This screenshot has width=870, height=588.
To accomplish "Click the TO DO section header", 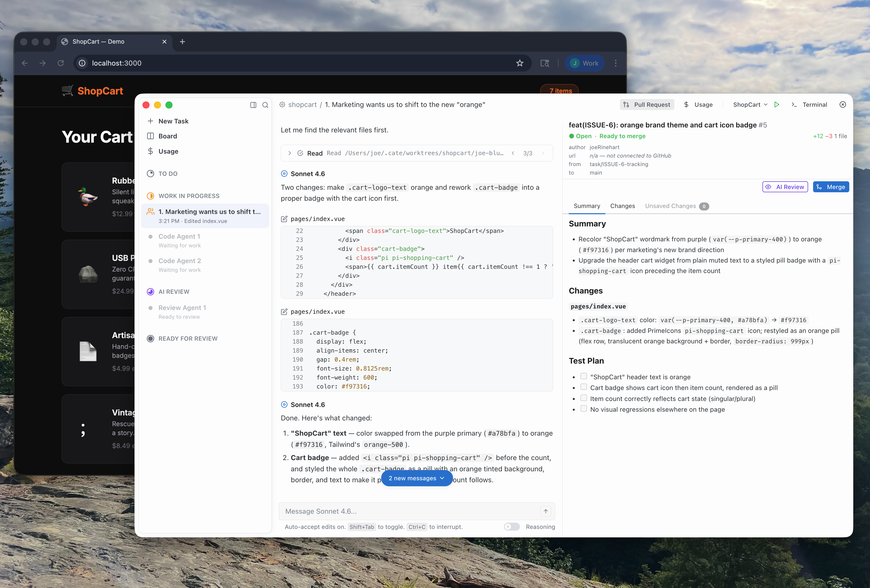I will [168, 174].
